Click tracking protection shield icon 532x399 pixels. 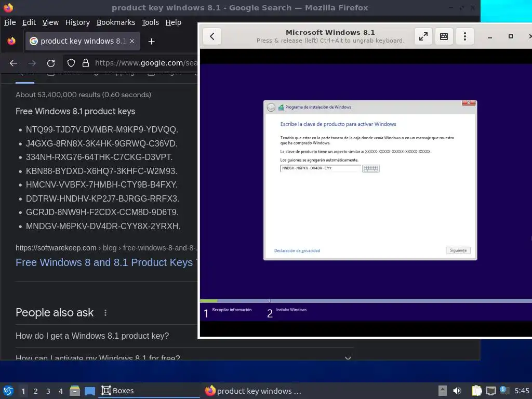pyautogui.click(x=71, y=63)
